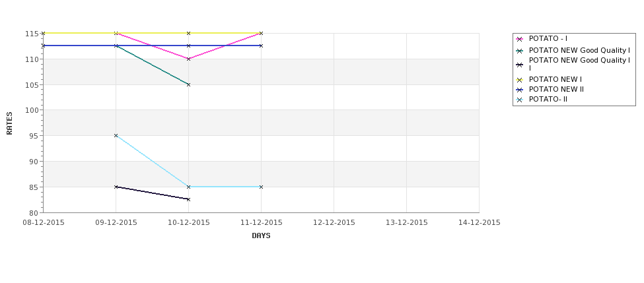Click the DAYS axis title
Image resolution: width=644 pixels, height=283 pixels.
[261, 236]
